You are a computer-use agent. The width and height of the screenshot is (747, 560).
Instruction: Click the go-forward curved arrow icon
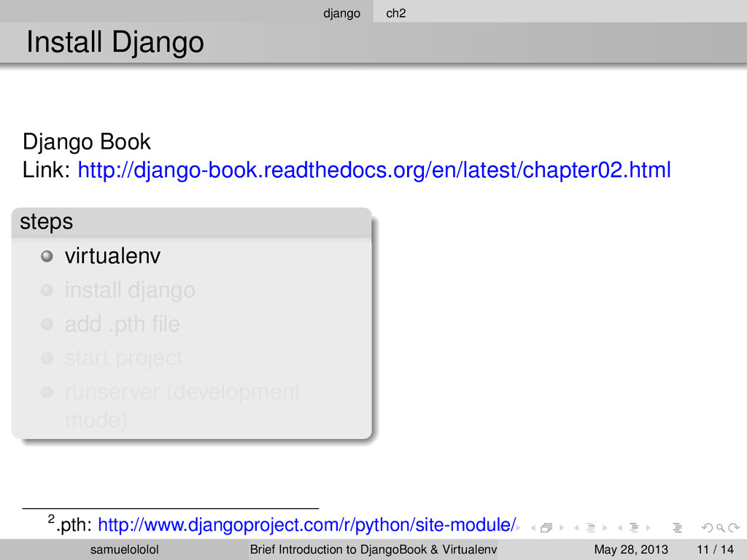[734, 528]
